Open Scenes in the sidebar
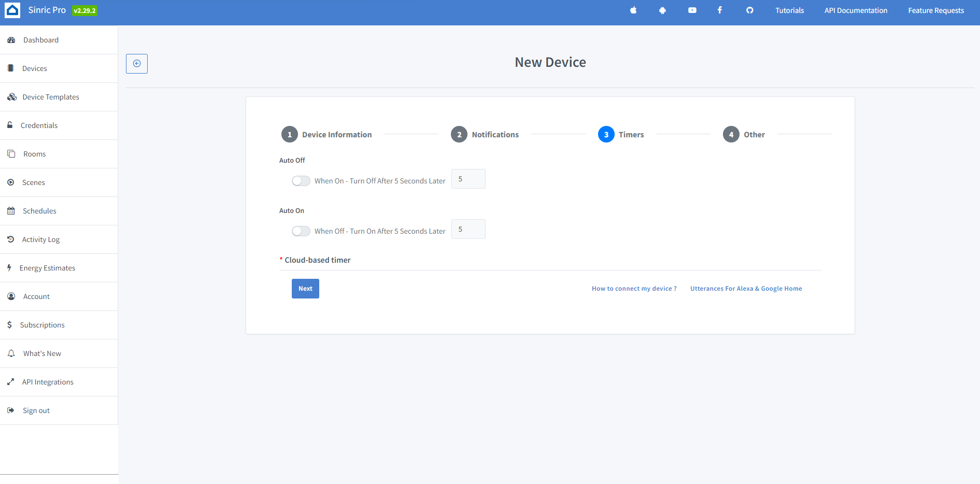Image resolution: width=980 pixels, height=484 pixels. coord(59,182)
